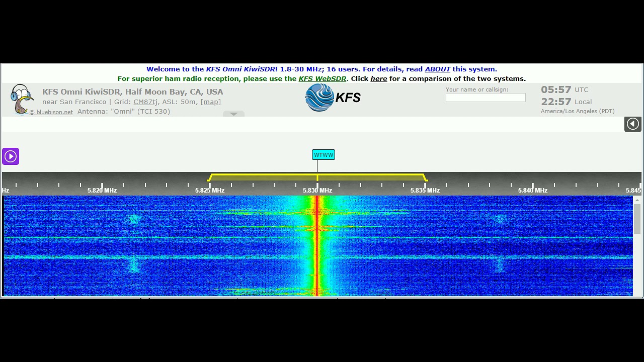The image size is (644, 362).
Task: Click the 'here' comparison link
Action: [x=379, y=79]
